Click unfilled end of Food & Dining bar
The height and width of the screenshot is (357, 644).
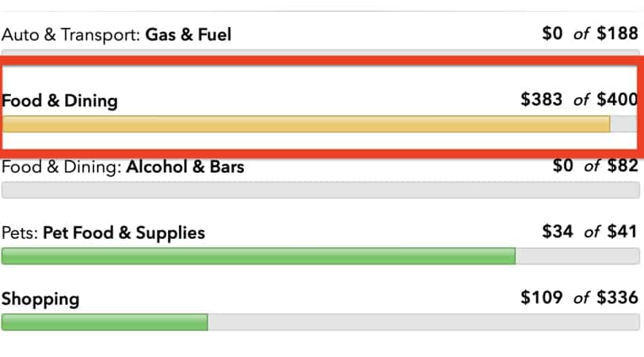click(x=624, y=124)
